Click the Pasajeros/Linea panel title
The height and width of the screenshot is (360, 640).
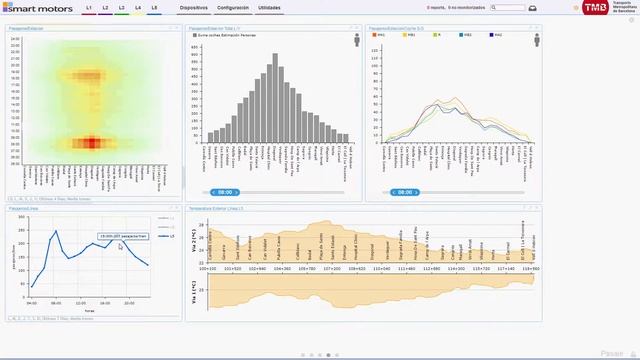[x=23, y=209]
